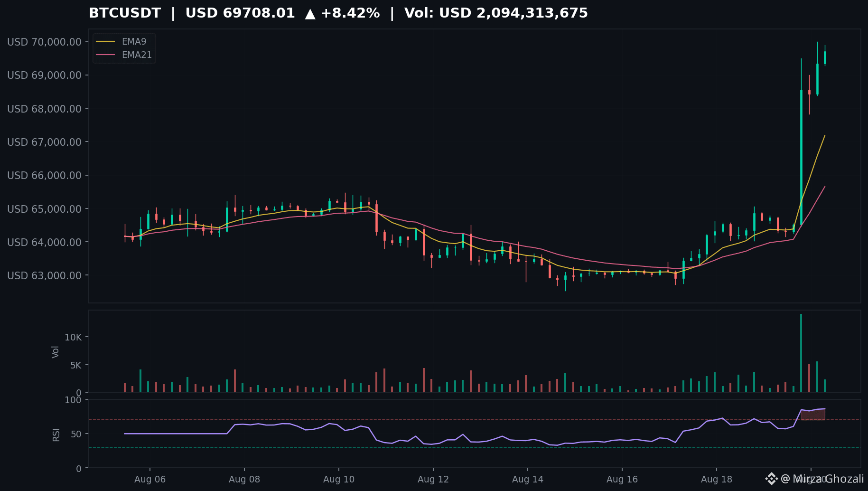
Task: Click the Aug 10 date label
Action: (339, 479)
